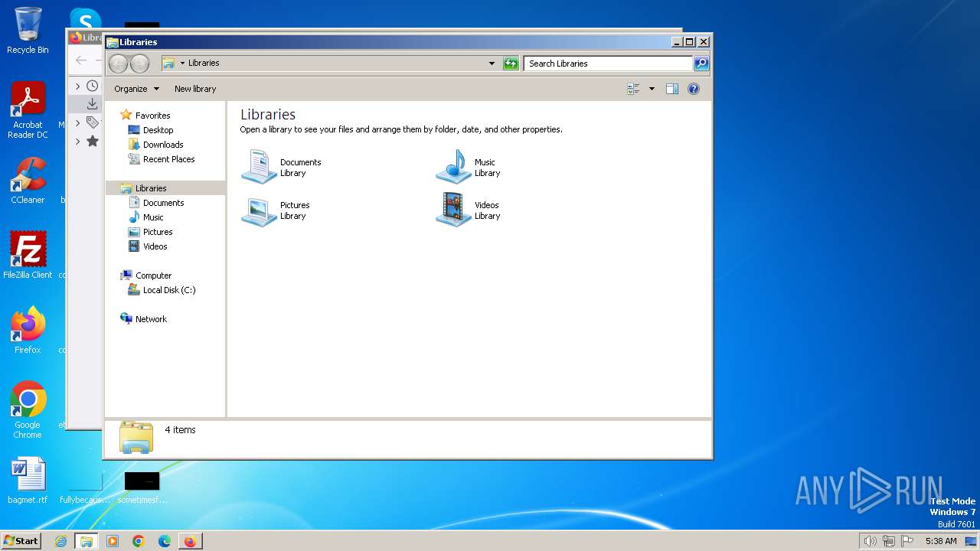Image resolution: width=980 pixels, height=551 pixels.
Task: Expand Tags row in Firefox window
Action: point(77,122)
